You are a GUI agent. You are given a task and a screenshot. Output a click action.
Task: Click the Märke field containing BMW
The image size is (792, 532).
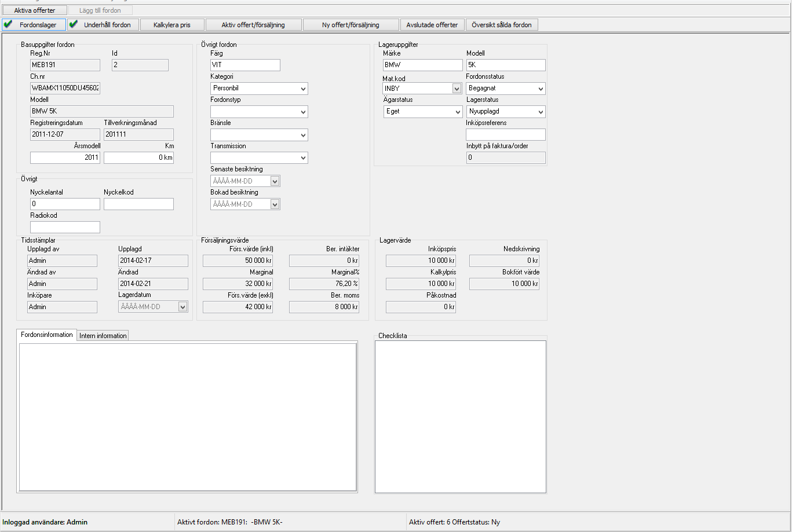tap(422, 65)
